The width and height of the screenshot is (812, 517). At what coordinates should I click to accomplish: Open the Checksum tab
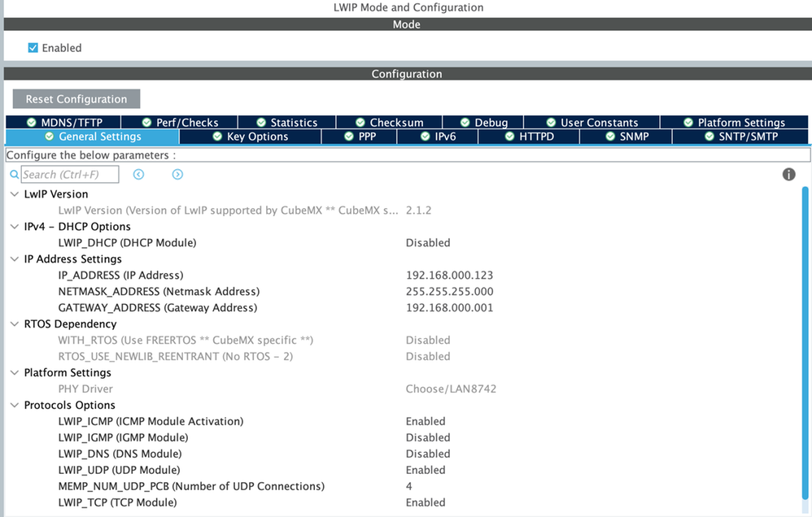click(x=390, y=122)
